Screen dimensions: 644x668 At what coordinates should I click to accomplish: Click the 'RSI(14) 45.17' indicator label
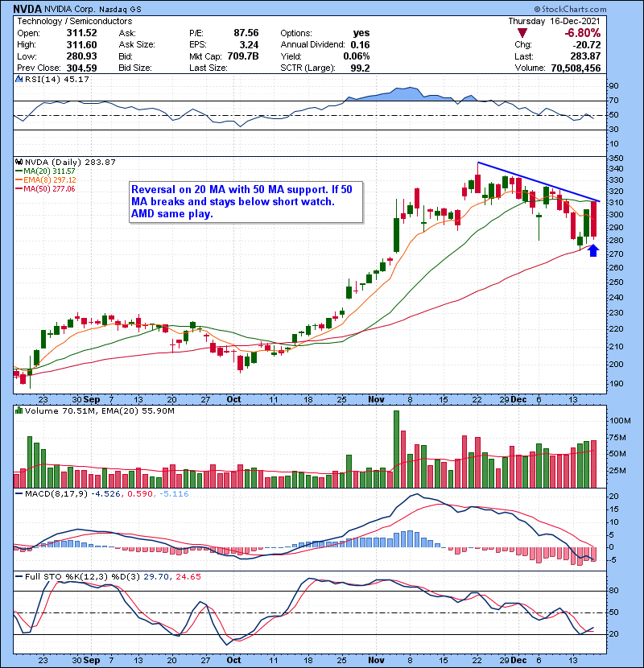click(x=57, y=79)
